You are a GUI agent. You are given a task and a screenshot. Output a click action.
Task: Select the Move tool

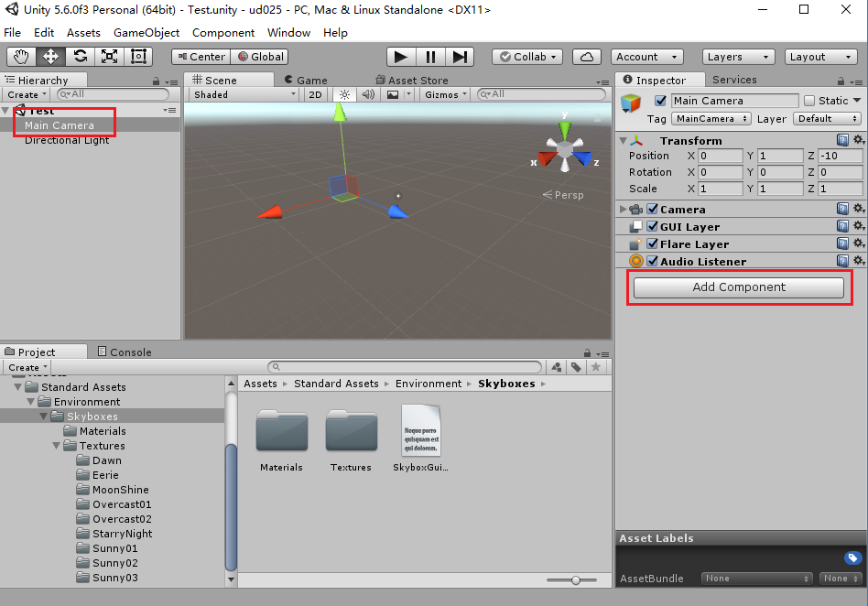pyautogui.click(x=50, y=57)
